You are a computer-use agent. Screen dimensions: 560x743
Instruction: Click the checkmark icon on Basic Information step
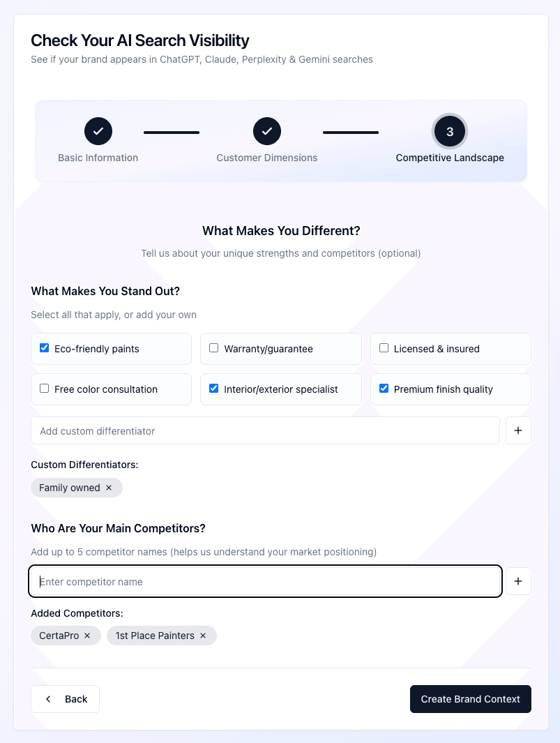[x=98, y=131]
